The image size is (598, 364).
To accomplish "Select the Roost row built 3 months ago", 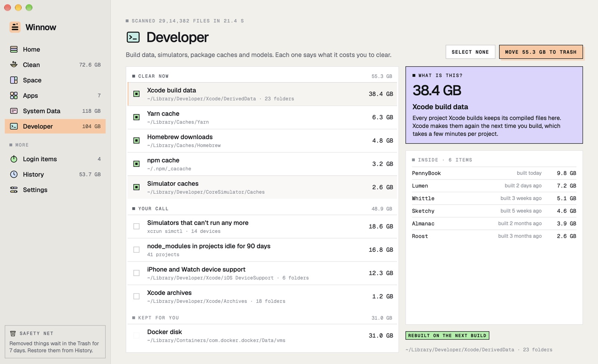I will (494, 236).
